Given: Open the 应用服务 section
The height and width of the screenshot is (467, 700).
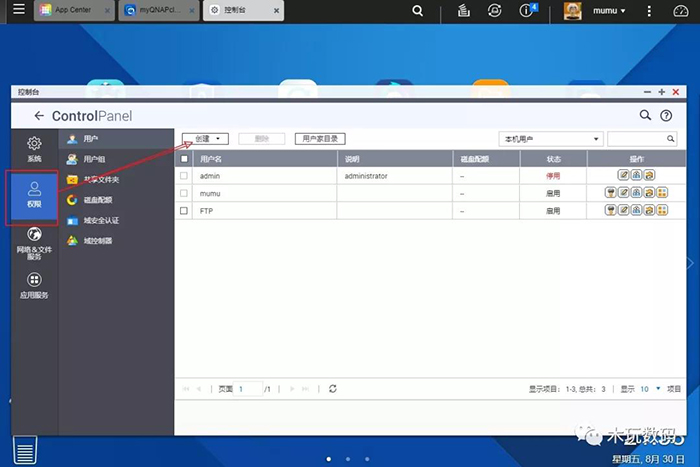Looking at the screenshot, I should pos(34,286).
